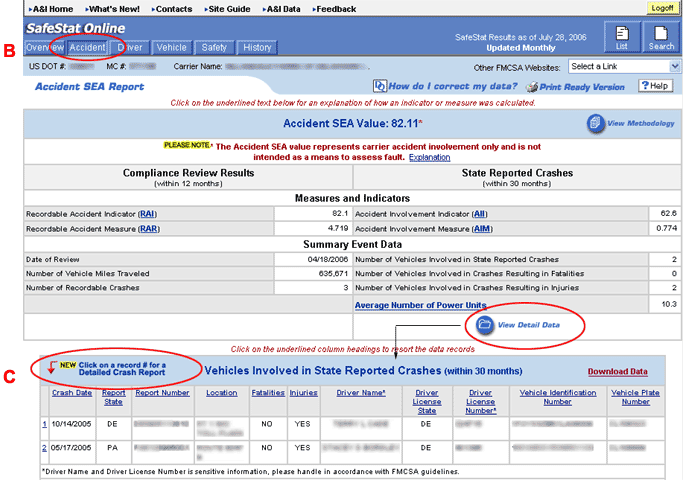The height and width of the screenshot is (480, 683).
Task: Sort by Vehicle Identification Number heading
Action: [558, 397]
